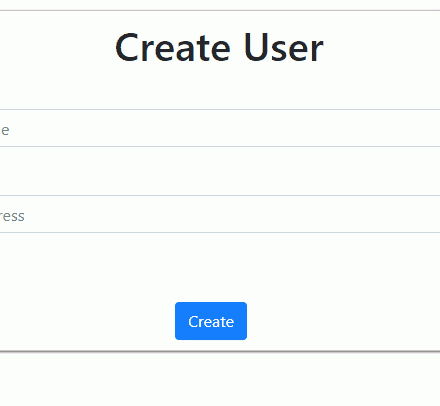
Task: Focus the top input field ending in "e"
Action: coord(220,128)
